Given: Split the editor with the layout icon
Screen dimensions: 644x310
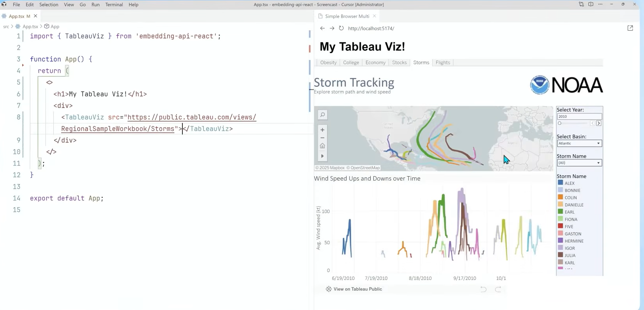Looking at the screenshot, I should 591,4.
